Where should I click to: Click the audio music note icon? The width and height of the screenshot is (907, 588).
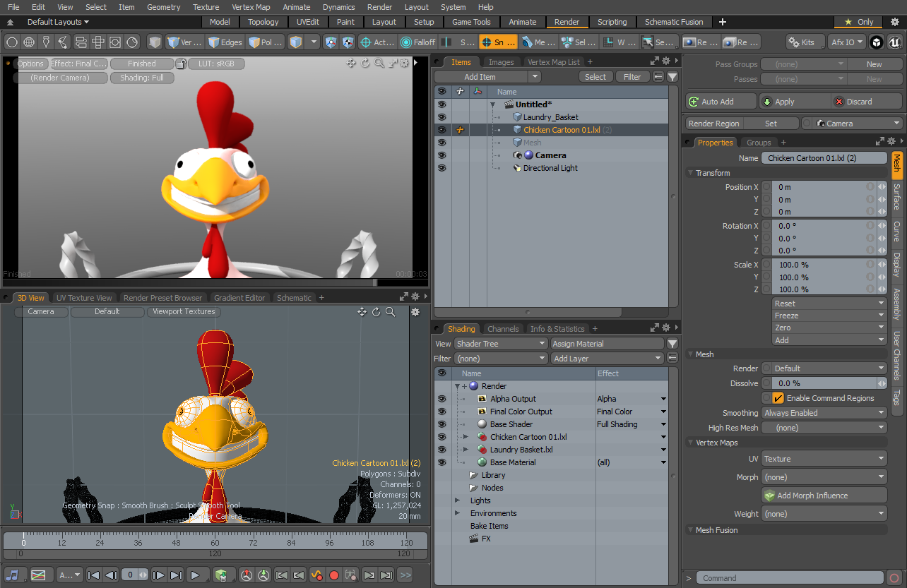pyautogui.click(x=13, y=575)
